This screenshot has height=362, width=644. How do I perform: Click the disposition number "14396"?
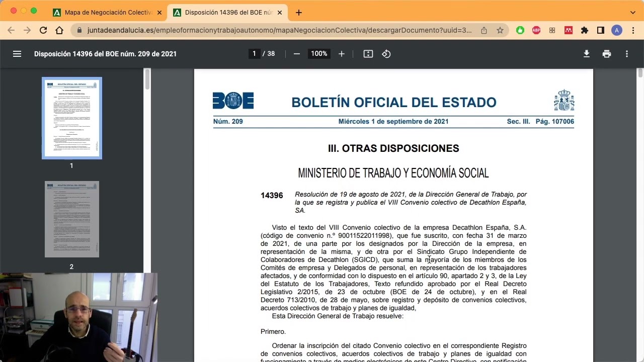pyautogui.click(x=272, y=196)
